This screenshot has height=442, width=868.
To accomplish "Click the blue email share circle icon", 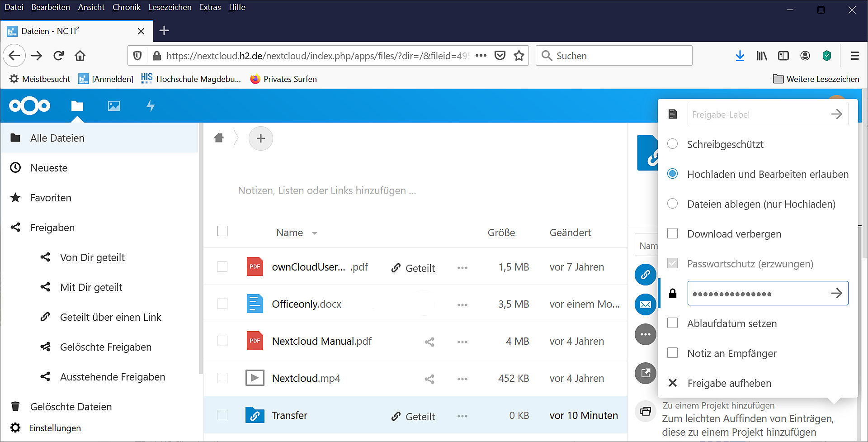I will (645, 304).
